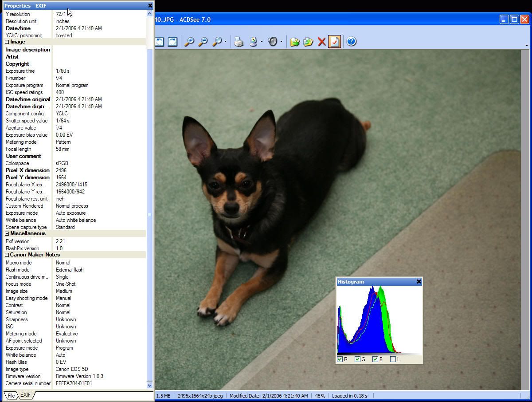Click the User comment value field
The width and height of the screenshot is (532, 402).
pyautogui.click(x=99, y=156)
